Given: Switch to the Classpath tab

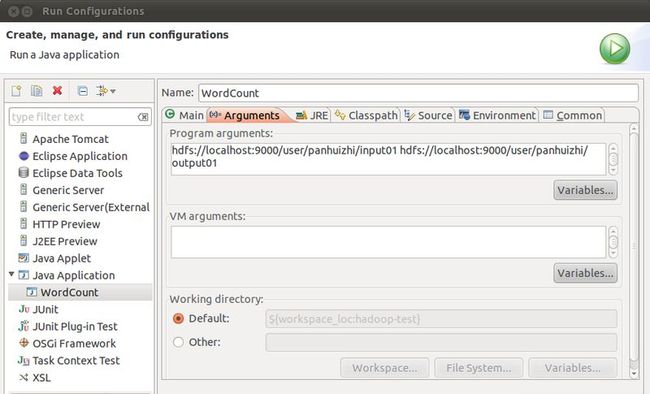Looking at the screenshot, I should tap(366, 115).
